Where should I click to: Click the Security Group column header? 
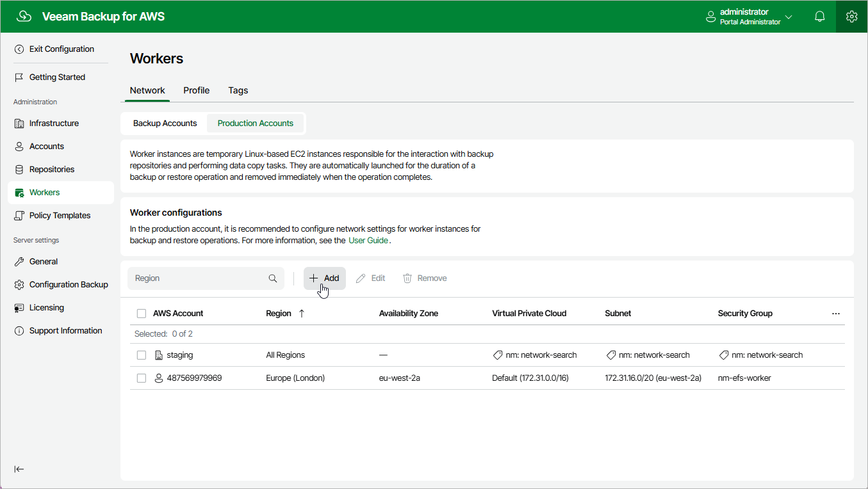(x=745, y=314)
